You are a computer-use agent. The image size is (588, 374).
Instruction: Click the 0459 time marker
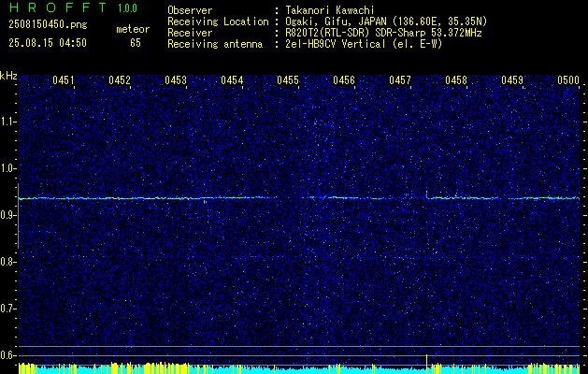[512, 80]
